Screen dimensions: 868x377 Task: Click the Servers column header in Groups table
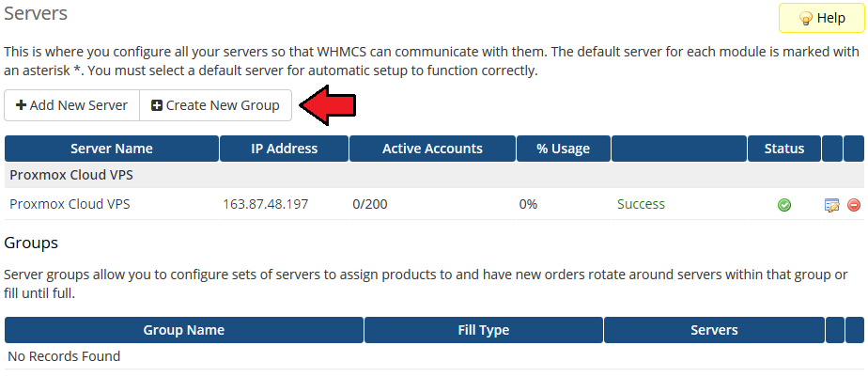point(714,330)
